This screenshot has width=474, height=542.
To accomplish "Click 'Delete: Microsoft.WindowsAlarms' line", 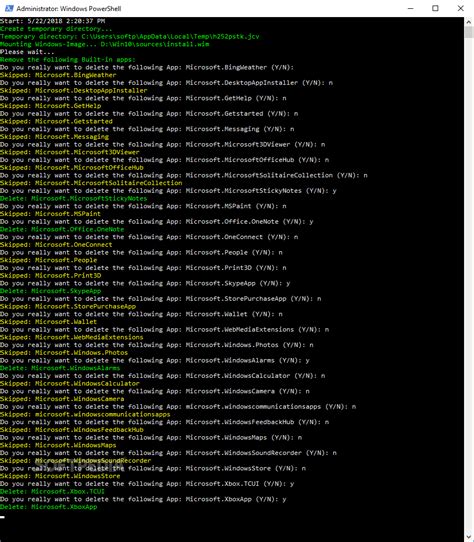I will click(x=60, y=368).
